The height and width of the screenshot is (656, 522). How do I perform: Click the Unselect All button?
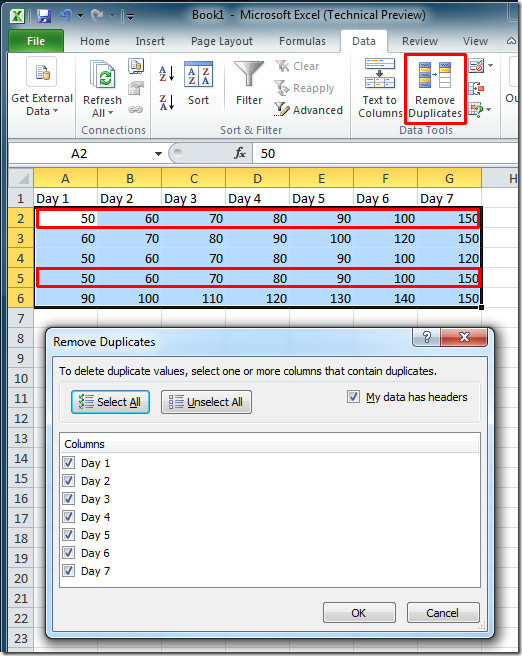(x=206, y=402)
